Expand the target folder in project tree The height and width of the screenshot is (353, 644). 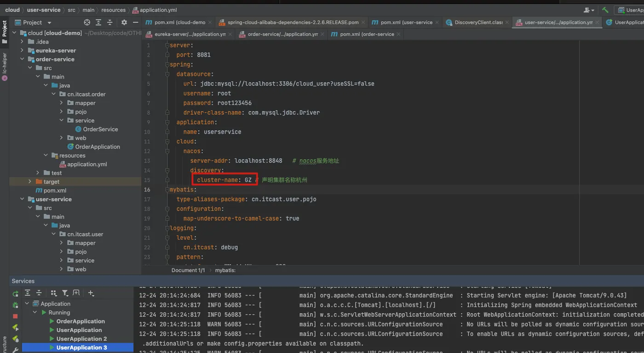point(30,182)
